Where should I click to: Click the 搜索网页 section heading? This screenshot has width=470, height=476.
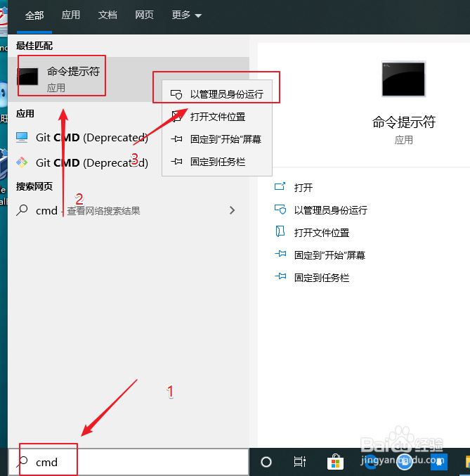(34, 186)
